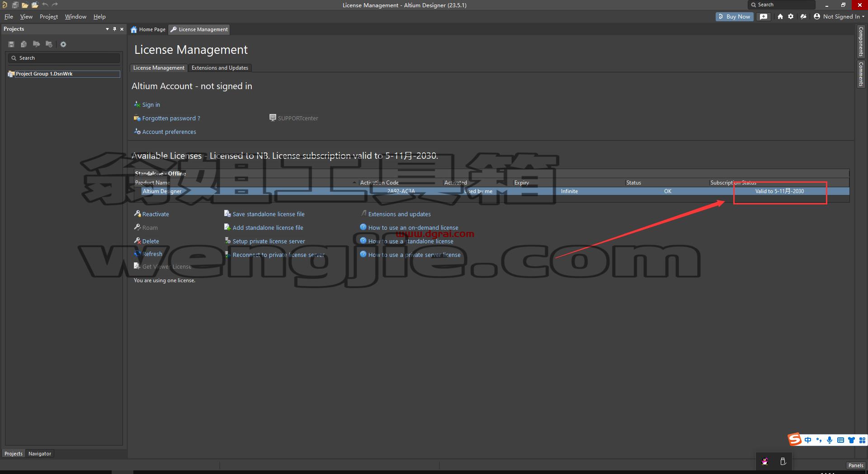868x474 pixels.
Task: Click Add standalone license file
Action: [268, 228]
